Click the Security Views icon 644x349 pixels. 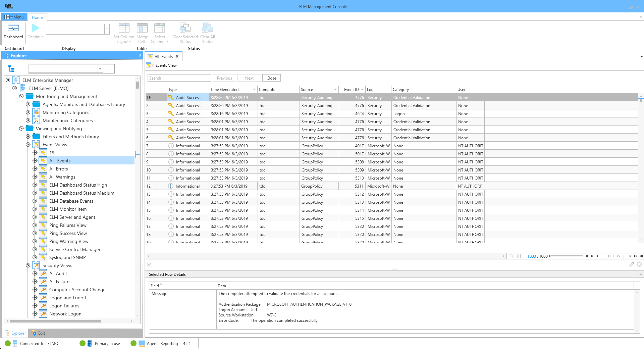(36, 265)
